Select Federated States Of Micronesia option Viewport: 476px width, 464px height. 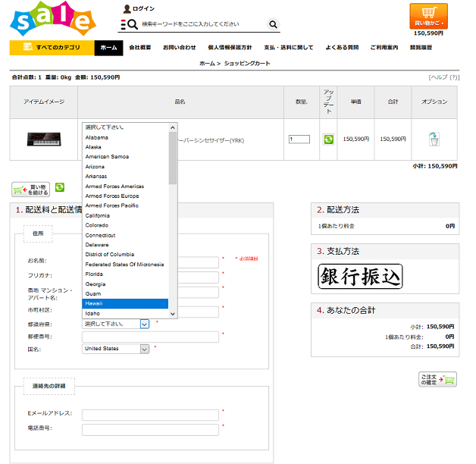coord(125,265)
